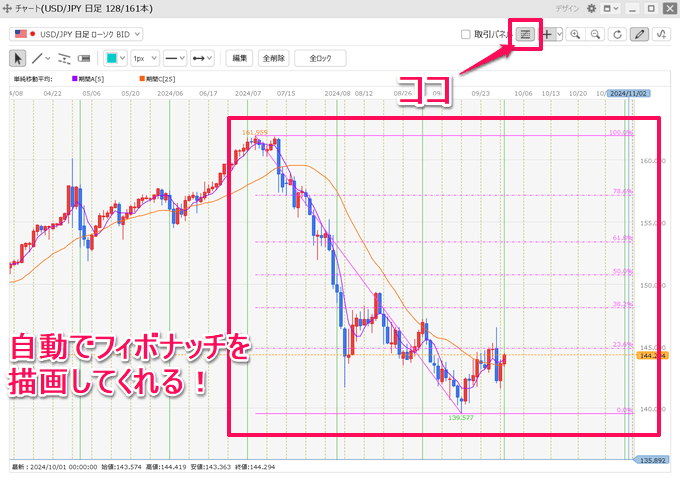The image size is (680, 480).
Task: Zoom out of the chart
Action: (x=595, y=34)
